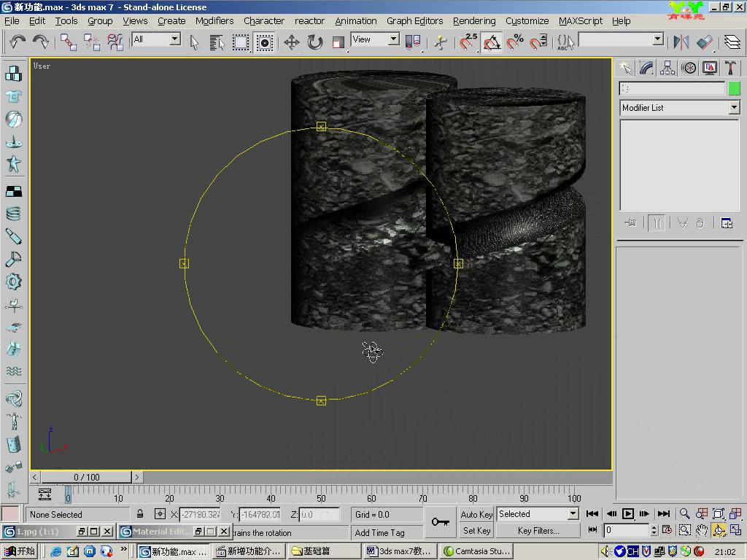Click the Mirror Selected Objects icon
Screen dimensions: 747x560
(x=681, y=42)
